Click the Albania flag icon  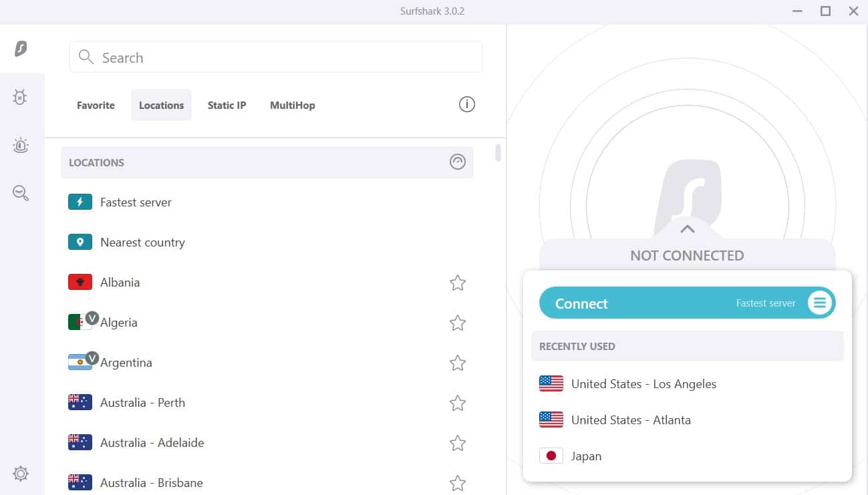click(80, 282)
